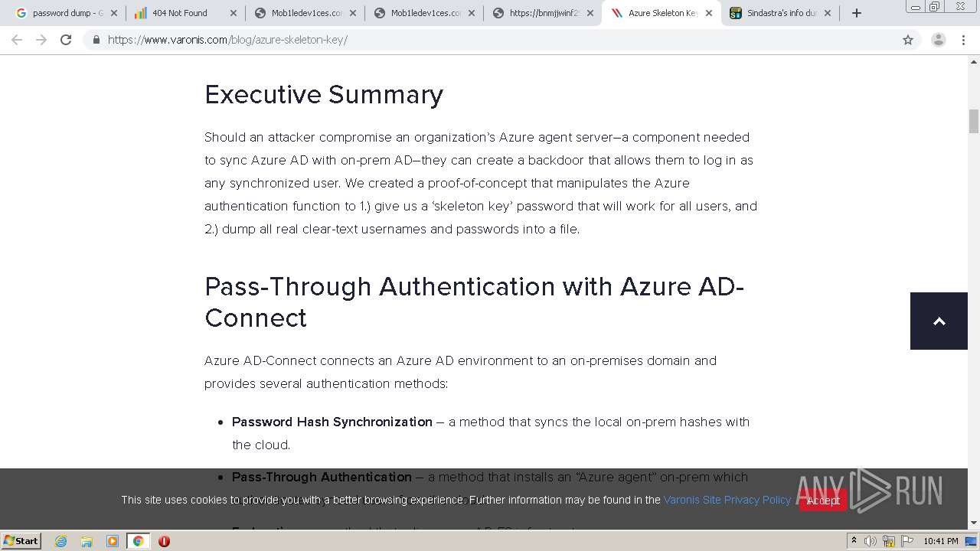Close the 404 Not Found tab
The width and height of the screenshot is (980, 551).
[233, 13]
